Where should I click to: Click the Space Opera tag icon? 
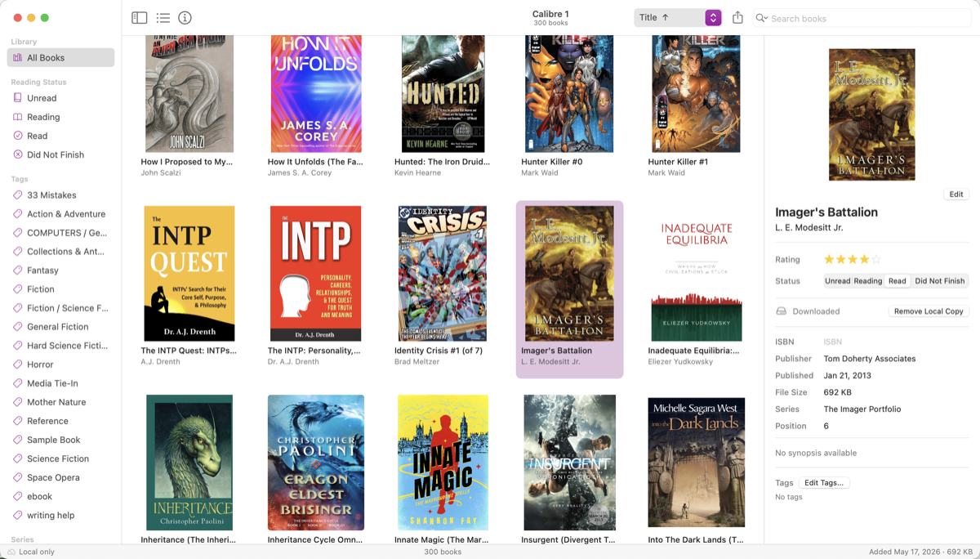(x=18, y=477)
